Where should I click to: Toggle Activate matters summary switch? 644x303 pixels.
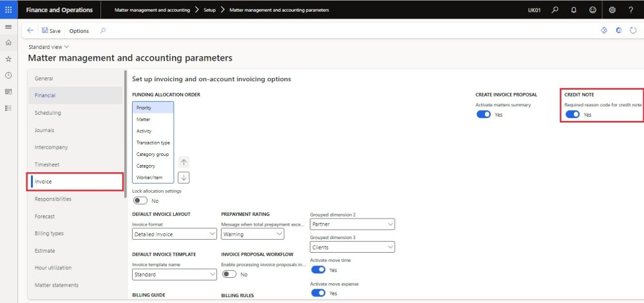pos(484,115)
